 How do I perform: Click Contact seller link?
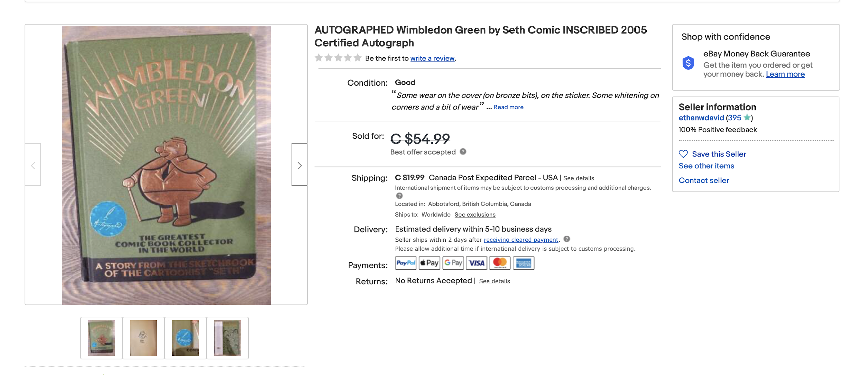click(704, 180)
